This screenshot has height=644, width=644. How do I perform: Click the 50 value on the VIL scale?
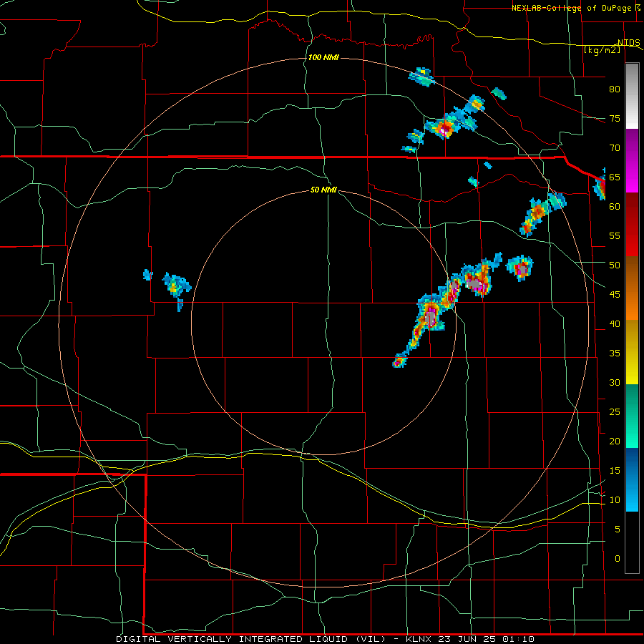point(615,265)
